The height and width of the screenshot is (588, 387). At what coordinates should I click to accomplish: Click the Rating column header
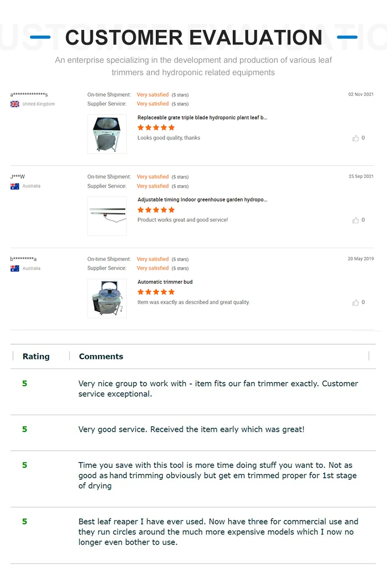(x=36, y=356)
